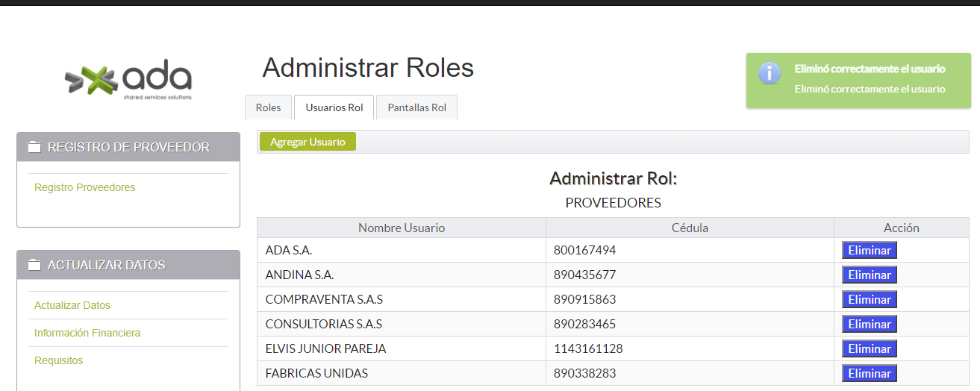This screenshot has height=391, width=980.
Task: Click folder icon beside Actualizar Datos
Action: click(x=34, y=266)
